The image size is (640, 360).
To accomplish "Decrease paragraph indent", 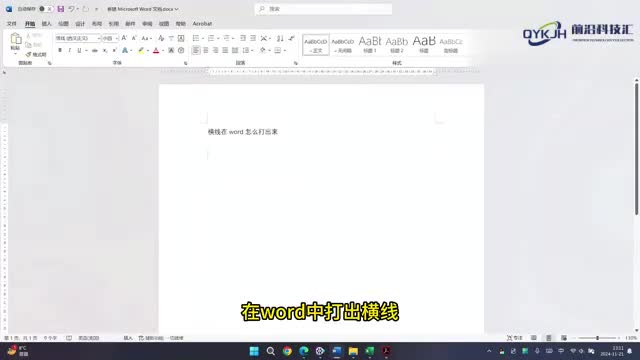I will click(x=243, y=38).
